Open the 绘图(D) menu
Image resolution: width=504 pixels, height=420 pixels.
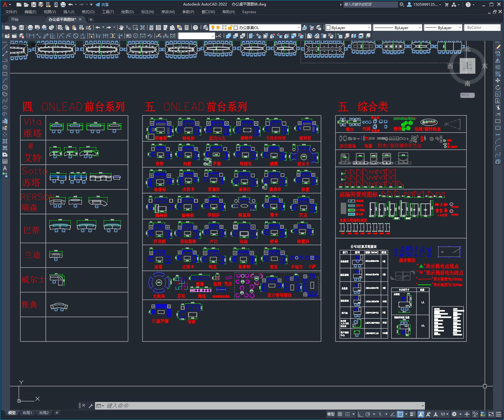click(127, 12)
